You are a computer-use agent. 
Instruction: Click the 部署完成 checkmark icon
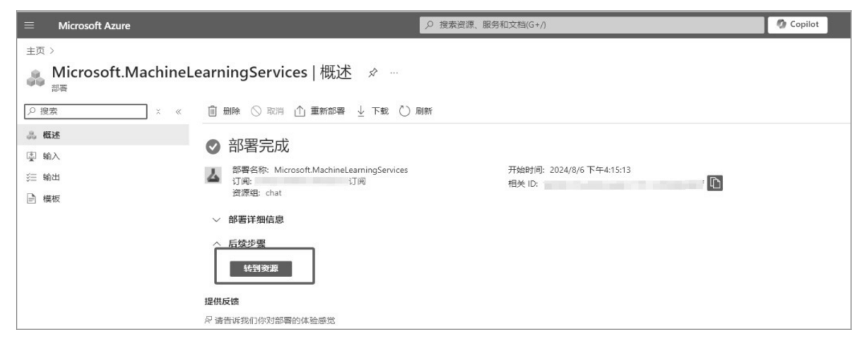[213, 147]
